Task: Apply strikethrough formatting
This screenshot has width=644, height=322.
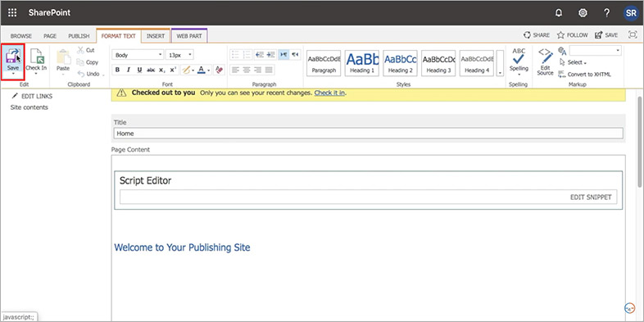Action: pyautogui.click(x=151, y=70)
